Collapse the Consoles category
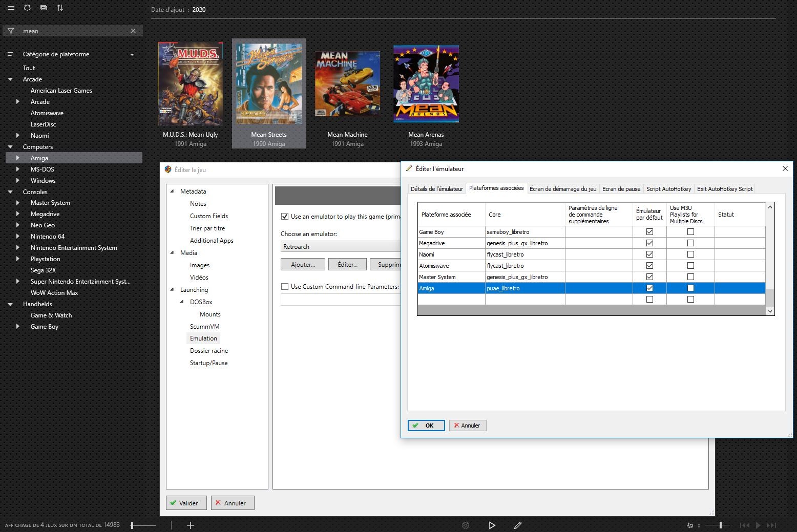Viewport: 797px width, 532px height. point(10,192)
